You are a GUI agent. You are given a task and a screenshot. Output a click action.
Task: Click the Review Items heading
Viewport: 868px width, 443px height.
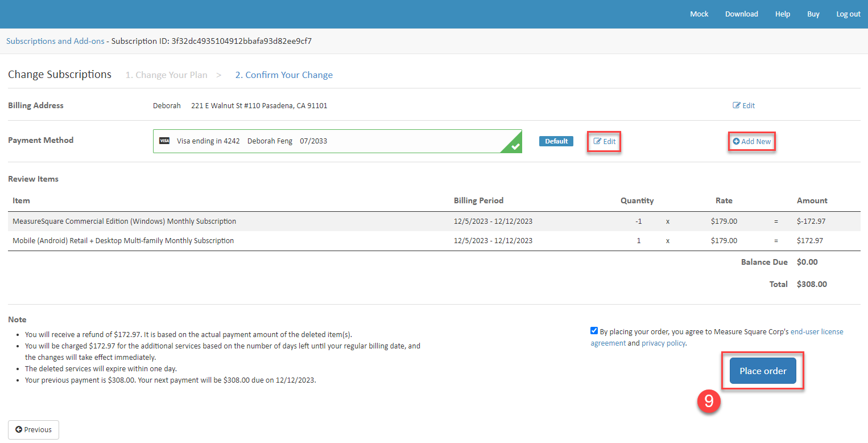coord(33,179)
